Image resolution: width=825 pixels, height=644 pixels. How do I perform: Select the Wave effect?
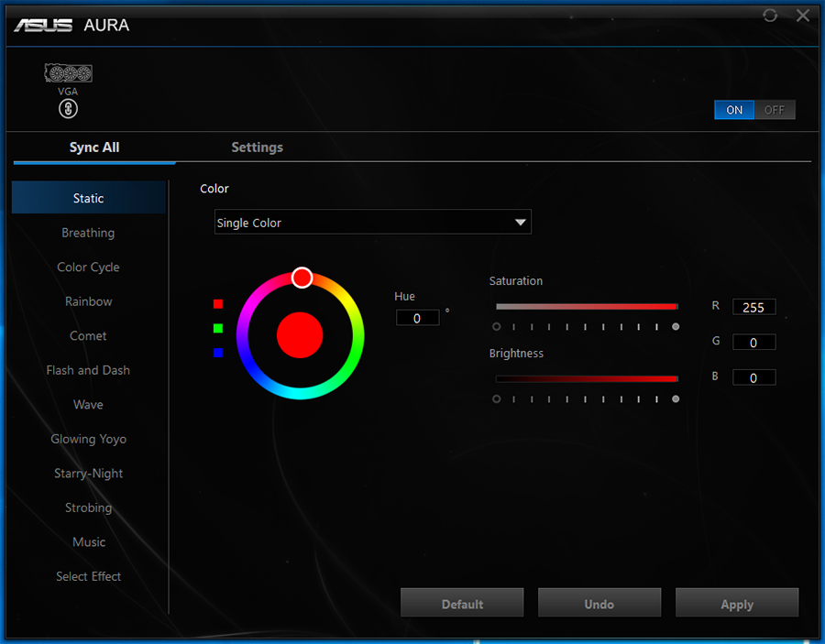[88, 404]
